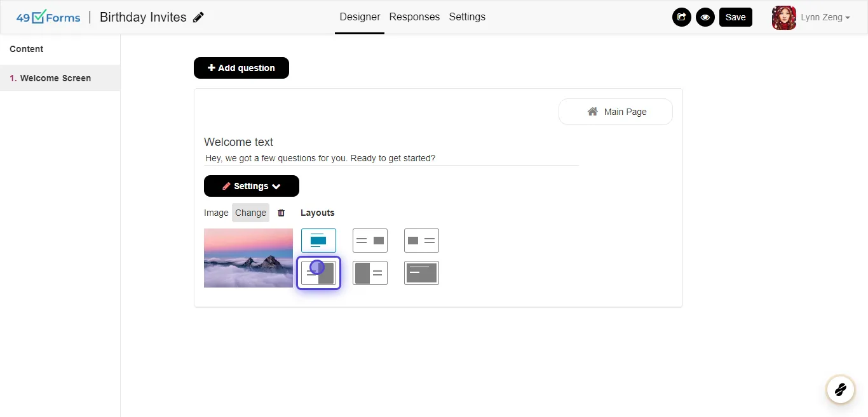868x417 pixels.
Task: Click the "Welcome text" label
Action: tap(239, 142)
